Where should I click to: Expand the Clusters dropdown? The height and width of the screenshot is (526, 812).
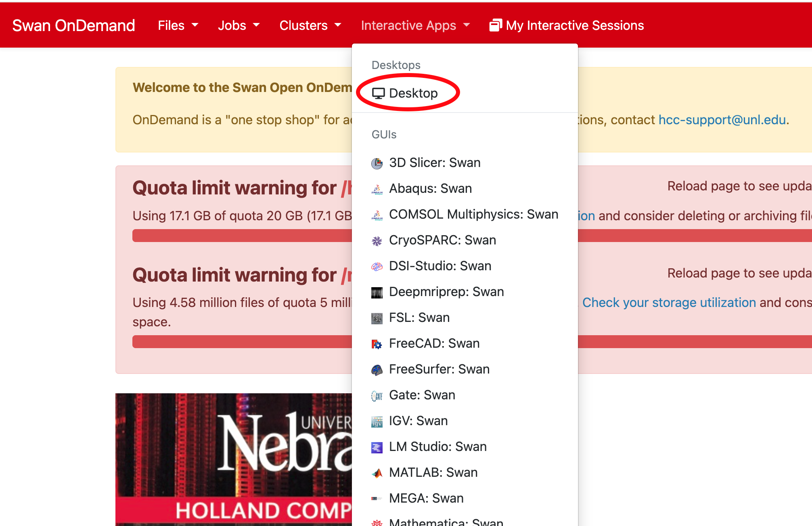310,25
